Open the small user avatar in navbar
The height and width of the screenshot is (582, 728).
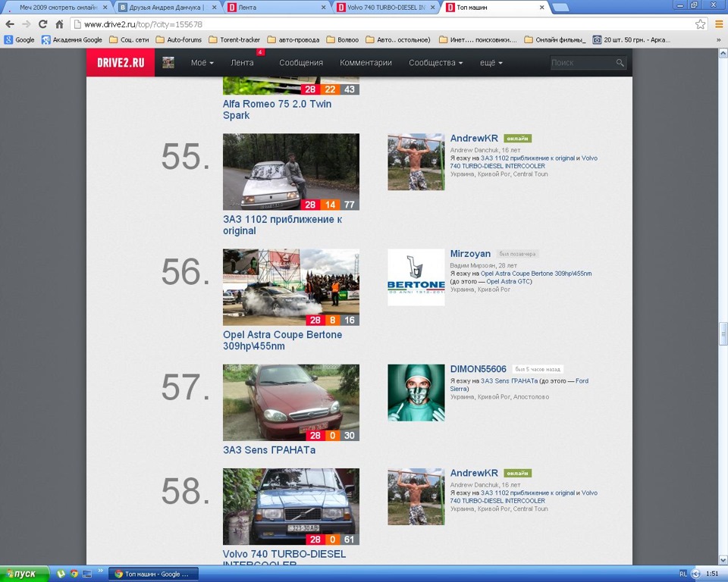(x=168, y=63)
